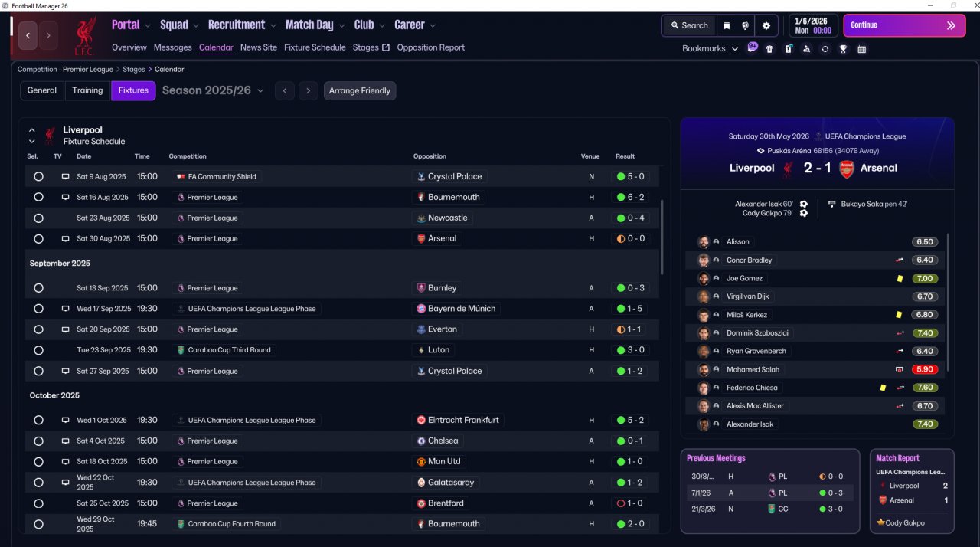Click Arsenal crest in match summary panel
The image size is (980, 547).
pos(847,169)
